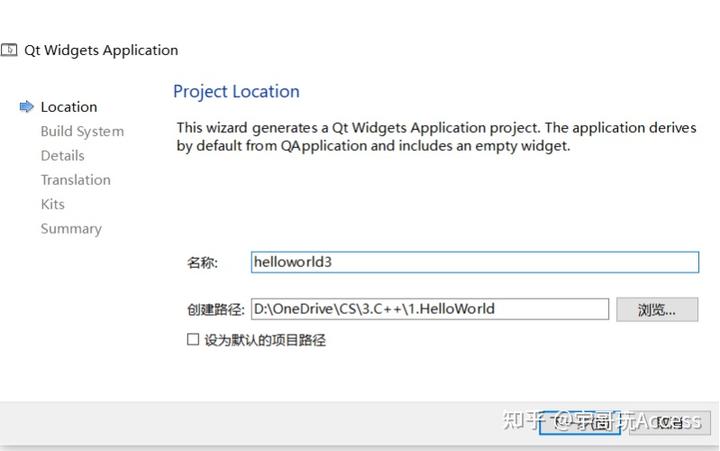
Task: Click the Project Location heading
Action: (x=236, y=92)
